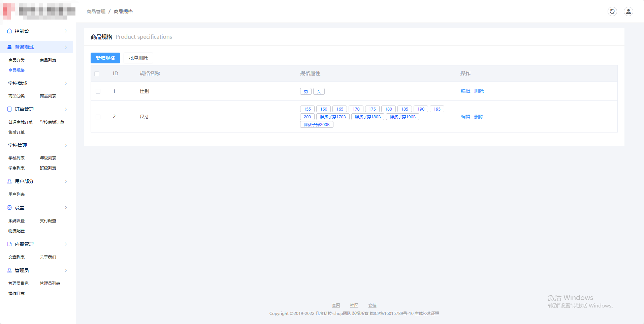This screenshot has height=324, width=644.
Task: Click the 普通商城 shop icon
Action: click(9, 47)
